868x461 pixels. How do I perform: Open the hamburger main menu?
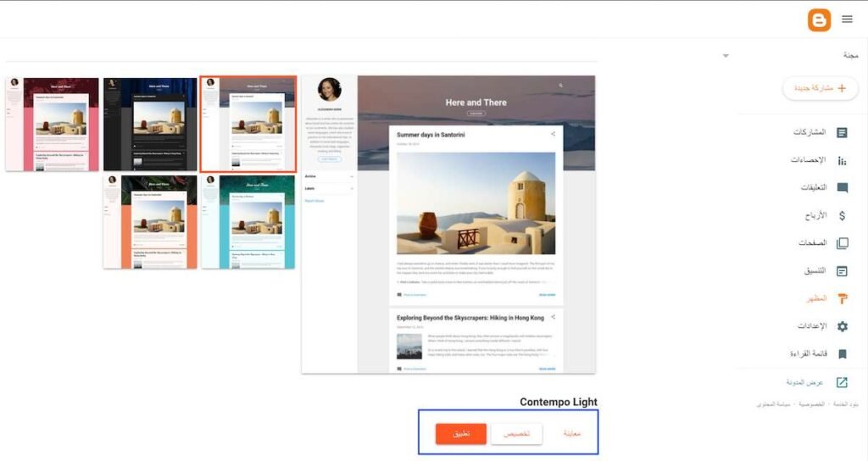(x=847, y=19)
